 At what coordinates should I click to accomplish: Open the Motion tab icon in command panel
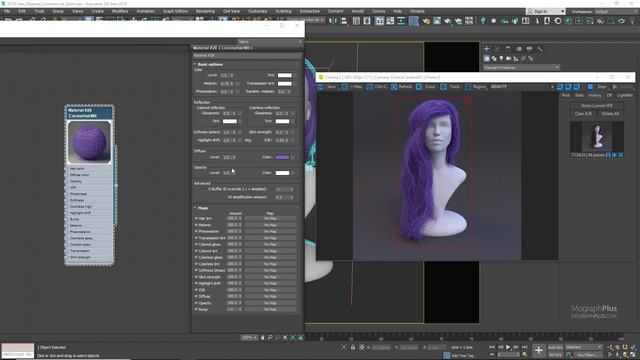(x=519, y=49)
